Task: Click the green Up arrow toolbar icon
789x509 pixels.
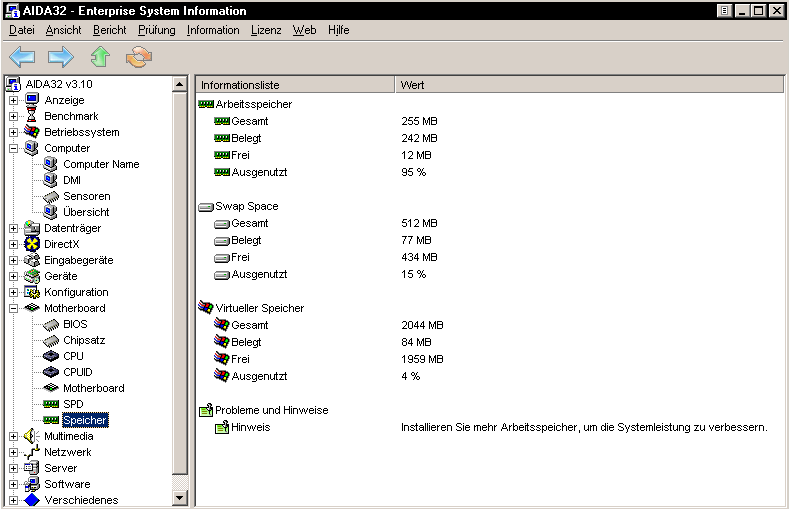Action: pyautogui.click(x=100, y=56)
